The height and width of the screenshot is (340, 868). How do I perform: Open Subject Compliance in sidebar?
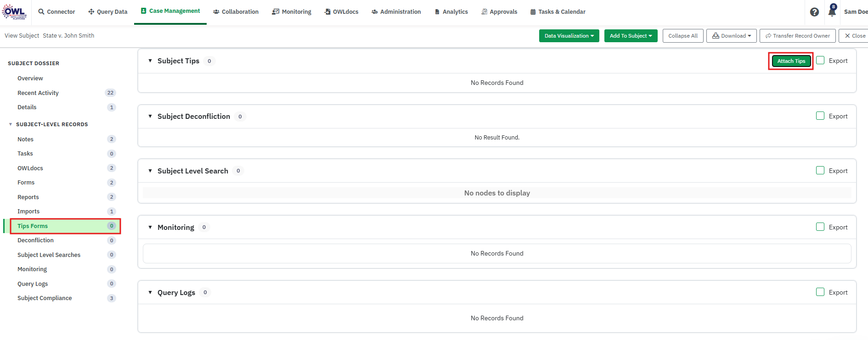(x=45, y=298)
